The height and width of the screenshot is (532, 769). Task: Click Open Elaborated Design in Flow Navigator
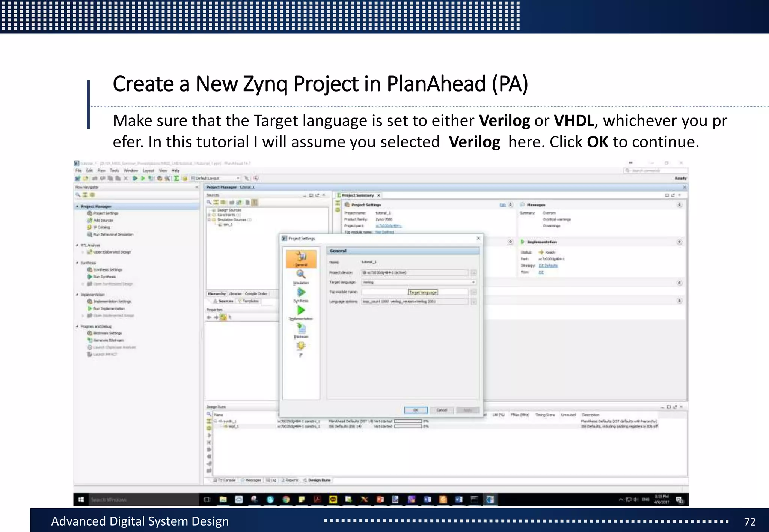[109, 252]
